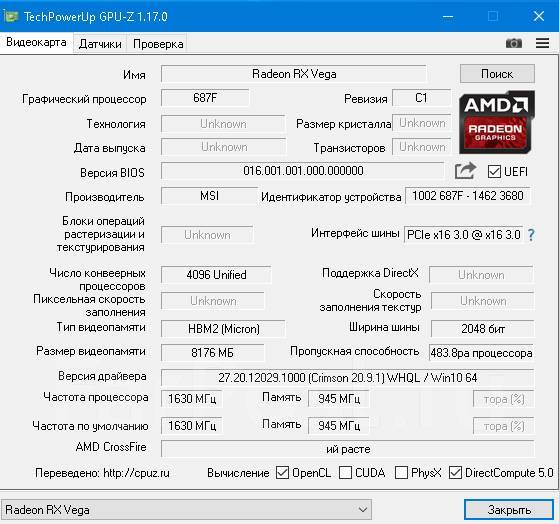Click the Имя field Radeon RX Vega
This screenshot has height=524, width=559.
click(x=294, y=74)
